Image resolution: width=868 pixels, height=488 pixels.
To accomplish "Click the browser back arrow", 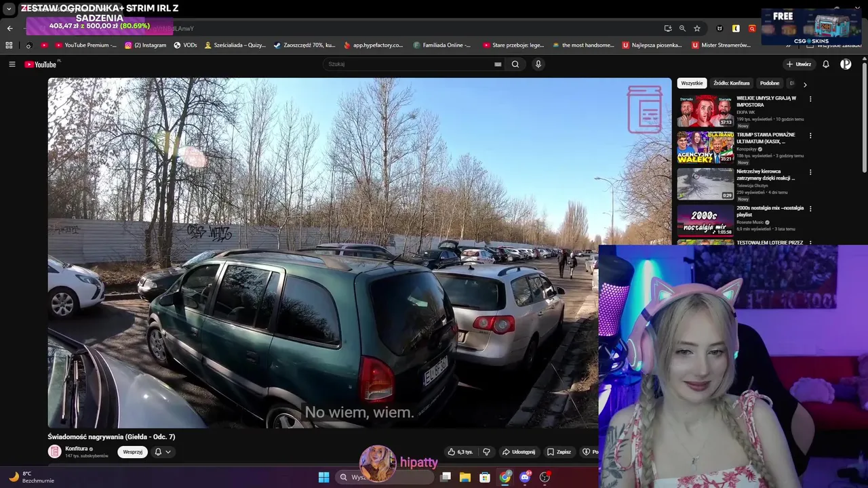I will tap(9, 28).
